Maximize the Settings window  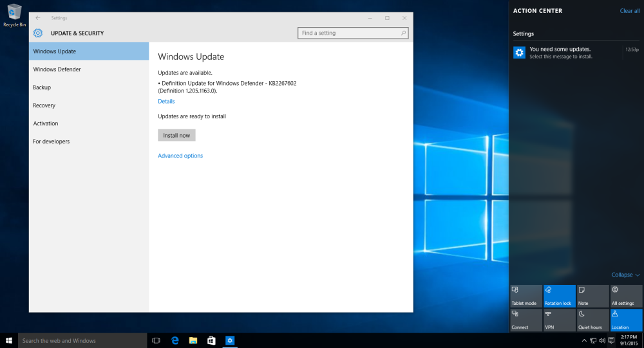click(x=387, y=18)
